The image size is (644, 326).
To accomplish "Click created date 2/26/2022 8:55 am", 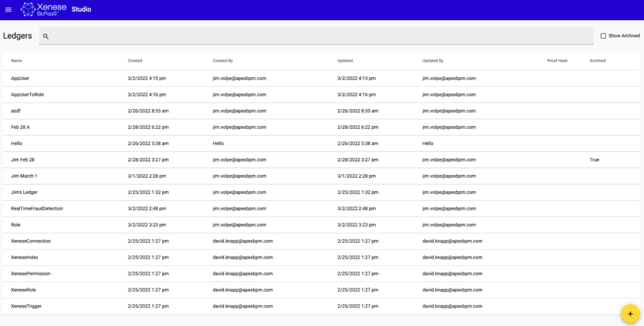I will tap(149, 111).
